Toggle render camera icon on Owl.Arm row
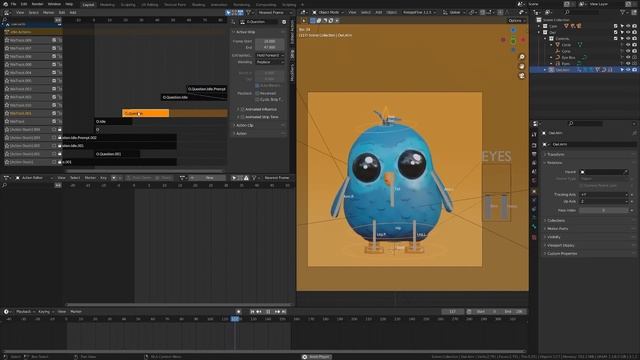 point(634,70)
